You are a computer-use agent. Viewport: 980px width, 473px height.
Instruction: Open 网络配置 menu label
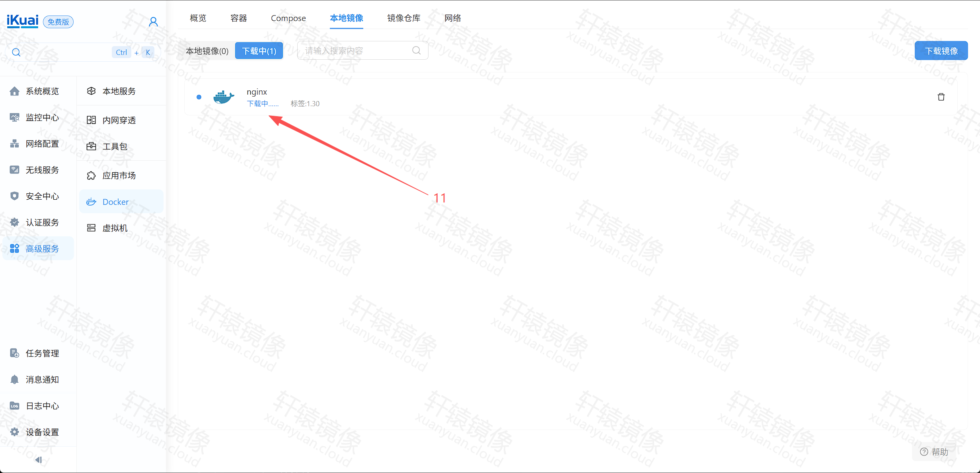pos(43,144)
